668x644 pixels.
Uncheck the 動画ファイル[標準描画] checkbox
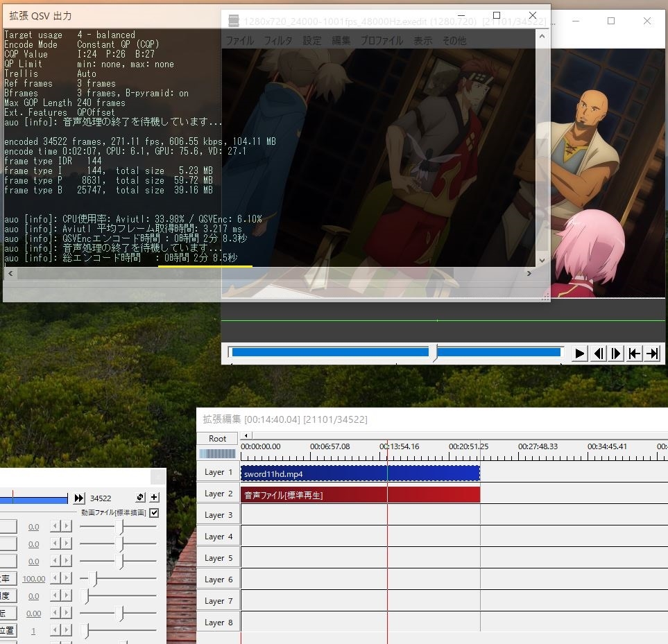154,513
